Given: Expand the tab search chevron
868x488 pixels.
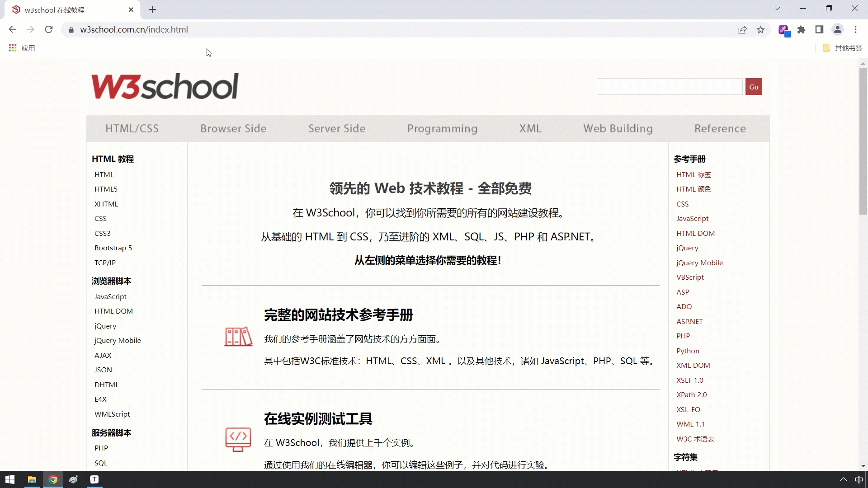Looking at the screenshot, I should click(x=777, y=9).
